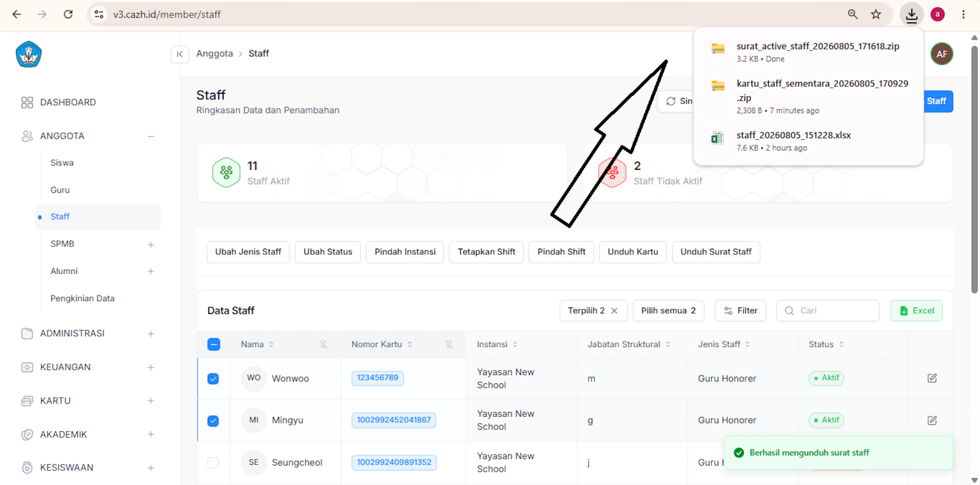
Task: Click the browser address bar URL
Action: [167, 15]
